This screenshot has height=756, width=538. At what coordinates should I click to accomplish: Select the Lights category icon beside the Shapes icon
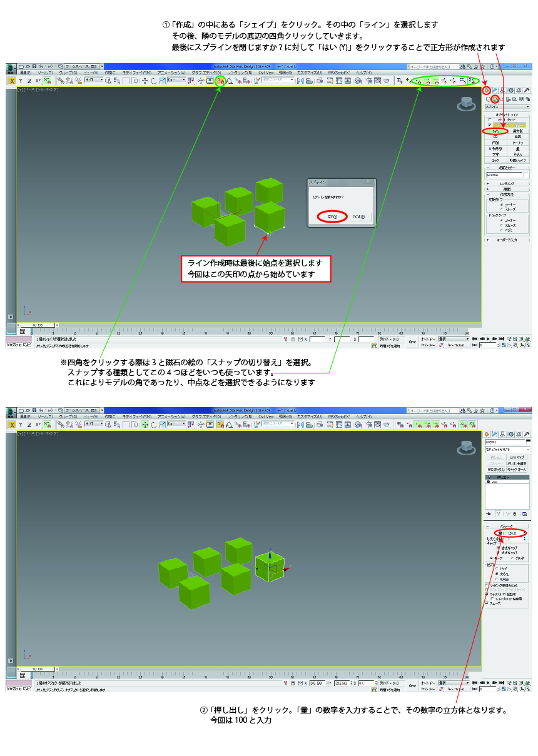(x=502, y=99)
